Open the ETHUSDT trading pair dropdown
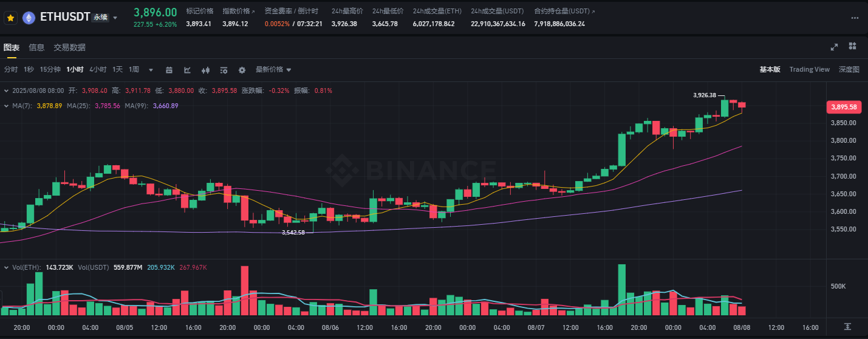 (115, 18)
